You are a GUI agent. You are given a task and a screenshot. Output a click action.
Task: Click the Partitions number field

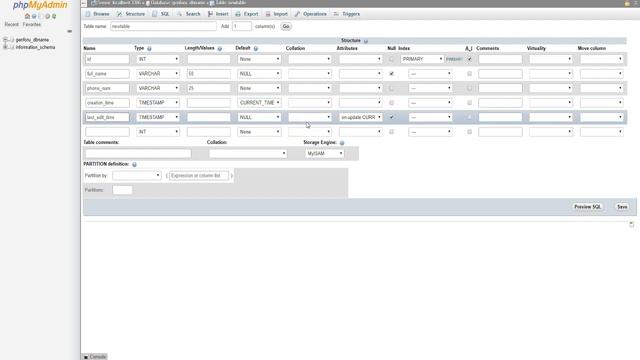(122, 190)
